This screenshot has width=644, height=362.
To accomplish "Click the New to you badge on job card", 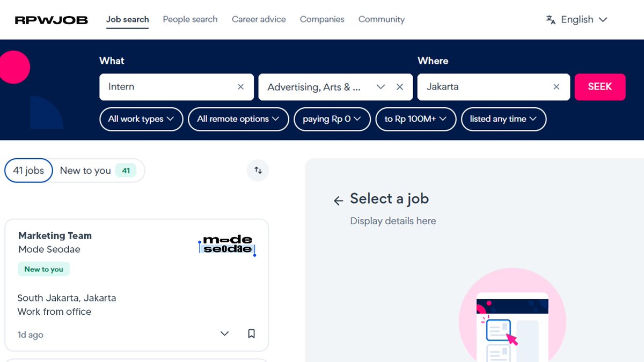I will 43,269.
